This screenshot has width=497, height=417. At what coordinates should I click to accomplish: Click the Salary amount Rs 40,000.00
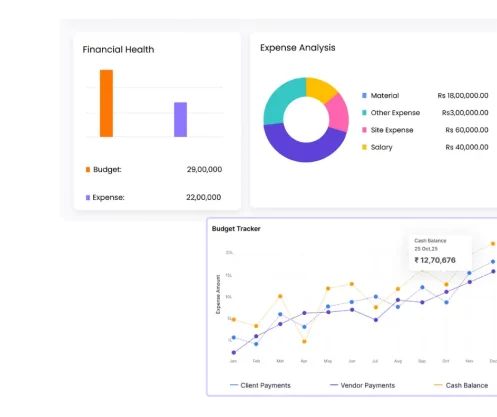point(467,147)
